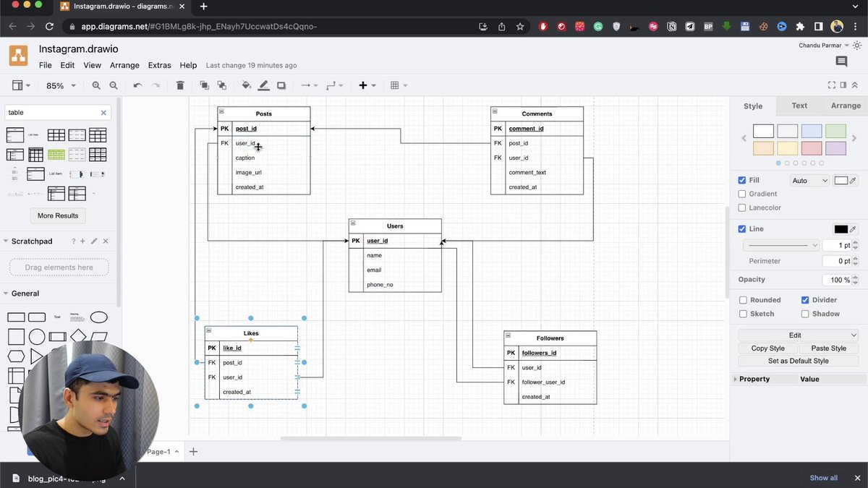Open the line pattern dropdown
This screenshot has height=488, width=868.
[x=781, y=245]
